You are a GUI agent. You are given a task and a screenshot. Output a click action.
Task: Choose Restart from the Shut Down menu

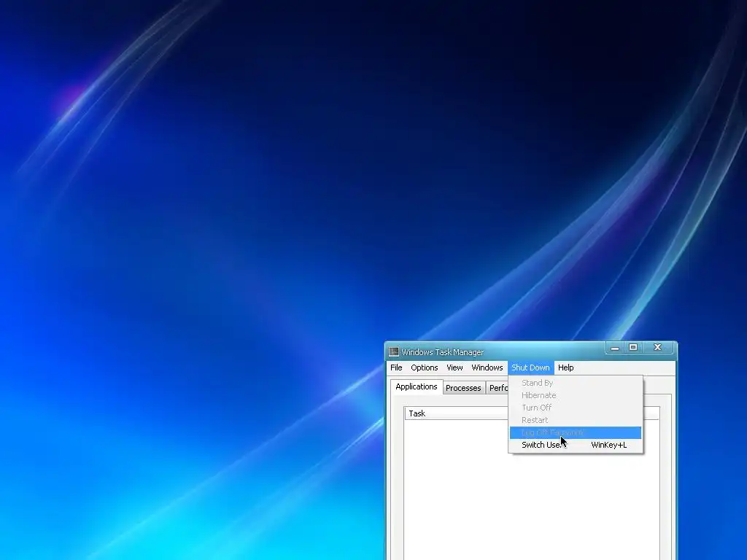point(576,420)
